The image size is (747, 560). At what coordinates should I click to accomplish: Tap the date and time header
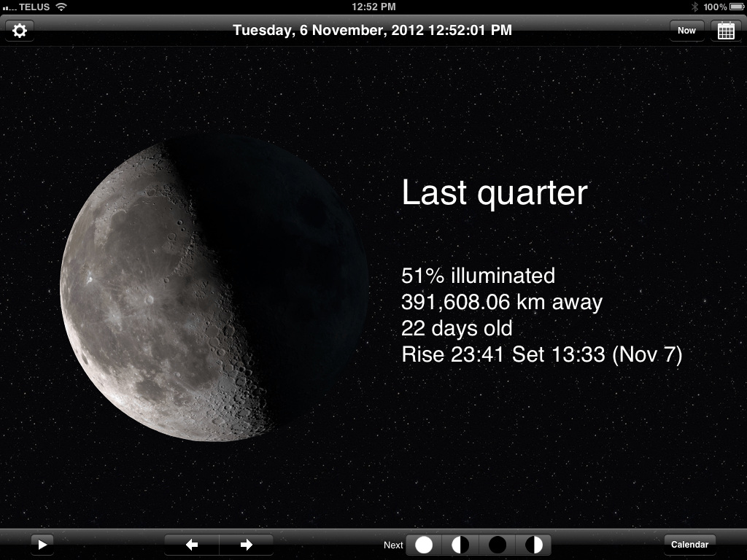pos(372,31)
